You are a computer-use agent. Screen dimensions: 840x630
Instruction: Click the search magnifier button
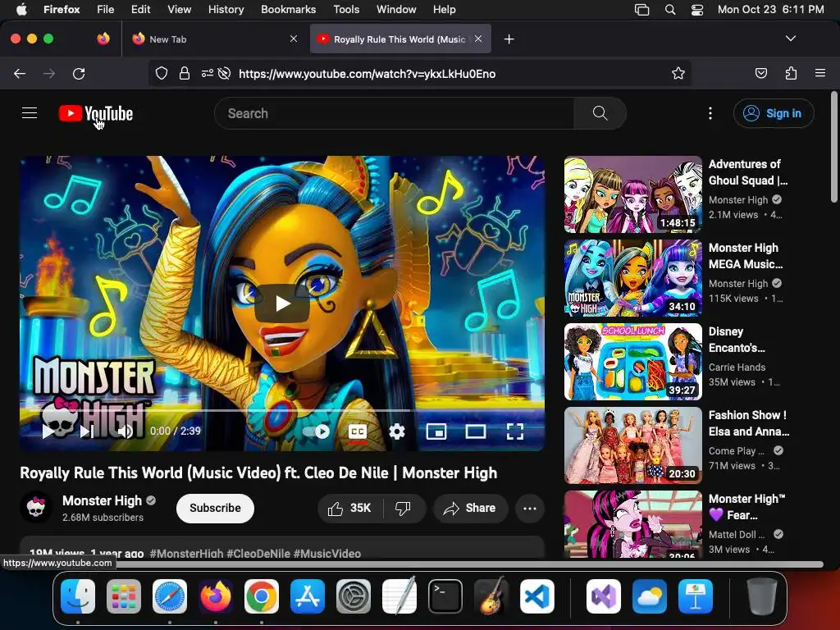pos(600,113)
